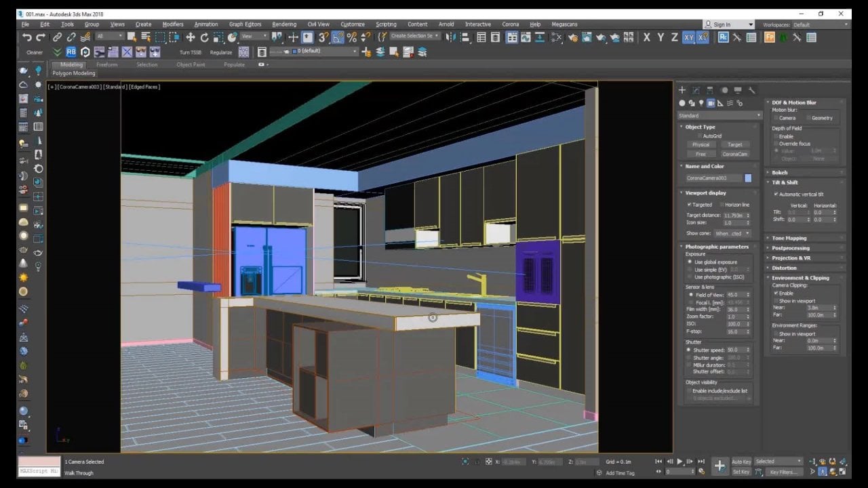Select the Use photographic (ISO) exposure option
Viewport: 868px width, 488px height.
point(690,277)
